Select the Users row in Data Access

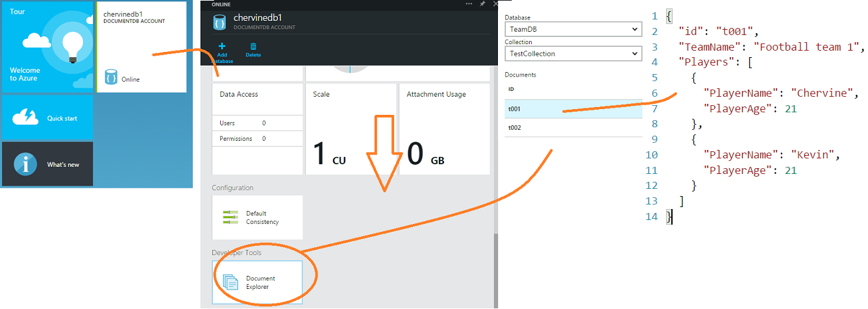point(257,123)
